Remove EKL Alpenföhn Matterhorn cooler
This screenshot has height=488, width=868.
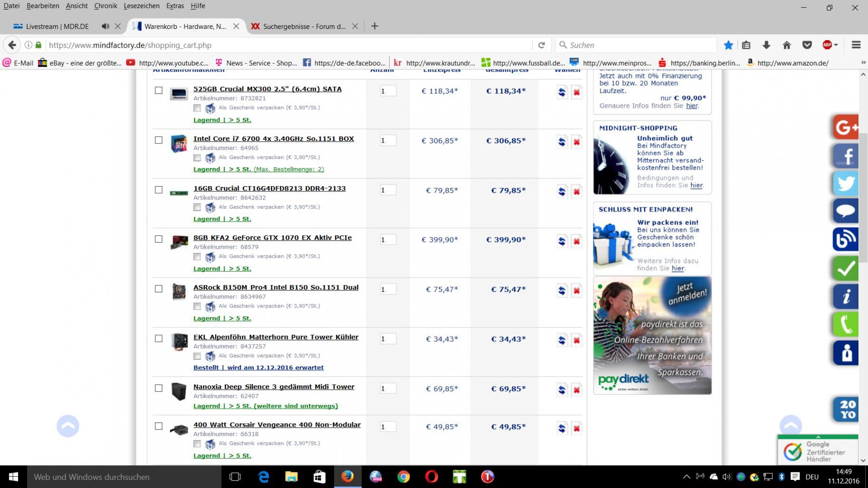[x=576, y=340]
